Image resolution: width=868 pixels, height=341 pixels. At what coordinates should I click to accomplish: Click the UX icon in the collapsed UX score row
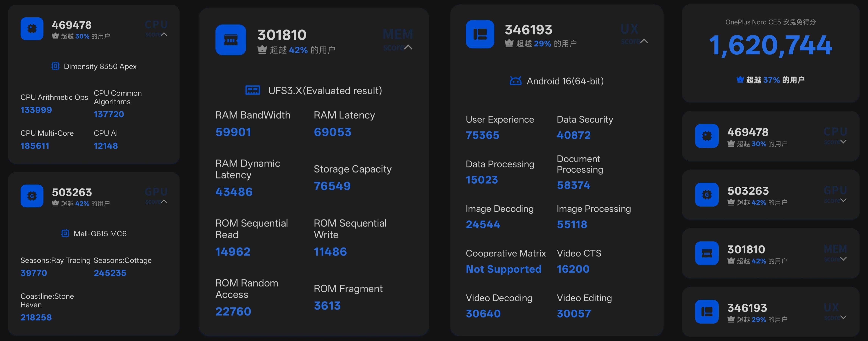pos(707,312)
